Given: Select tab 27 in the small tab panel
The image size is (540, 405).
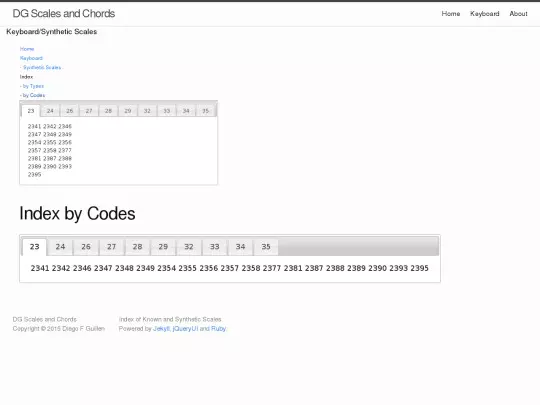Looking at the screenshot, I should (x=89, y=111).
